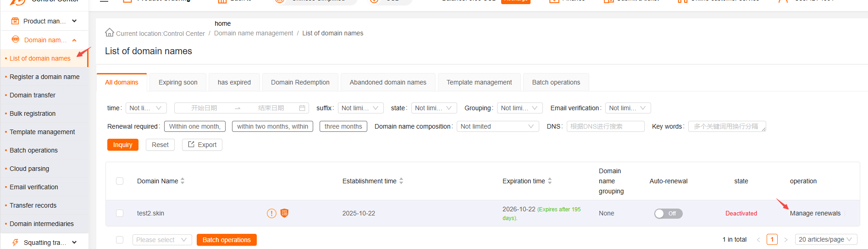Expand the Domain name composition dropdown
This screenshot has height=249, width=868.
click(x=498, y=126)
